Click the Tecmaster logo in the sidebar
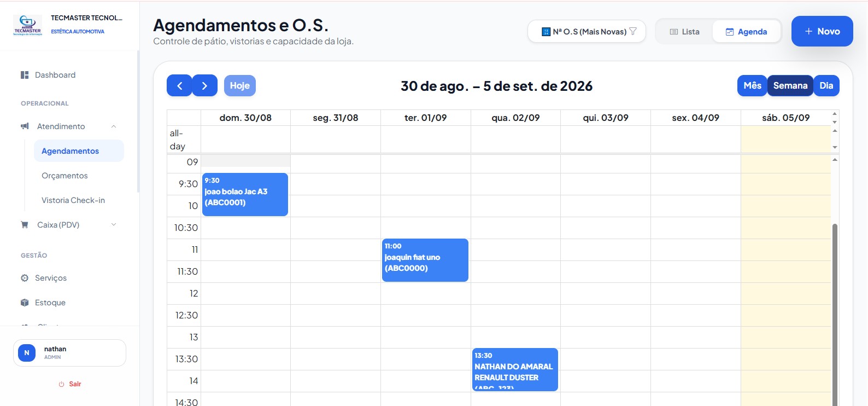Viewport: 868px width, 406px height. 27,25
